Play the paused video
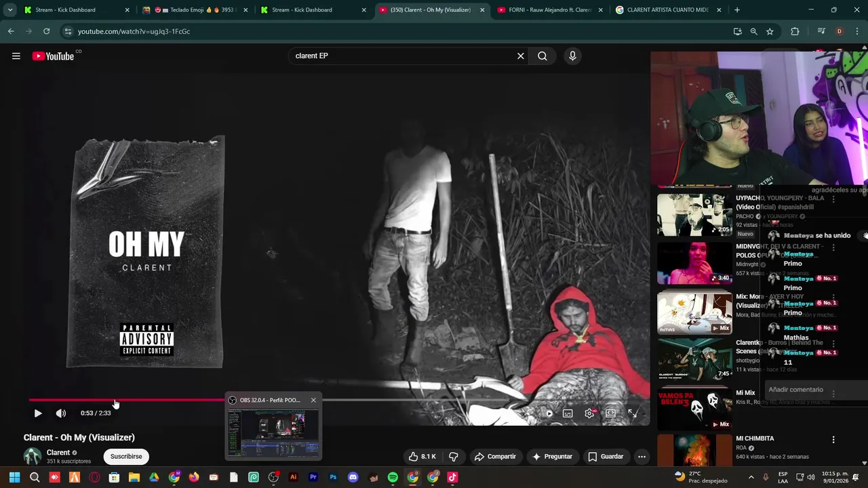The height and width of the screenshot is (488, 868). [x=38, y=413]
